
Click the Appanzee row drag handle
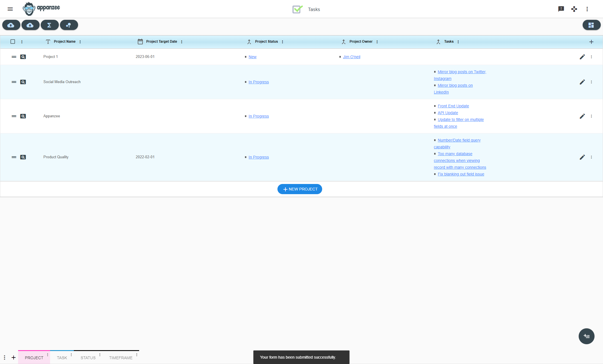(x=14, y=116)
